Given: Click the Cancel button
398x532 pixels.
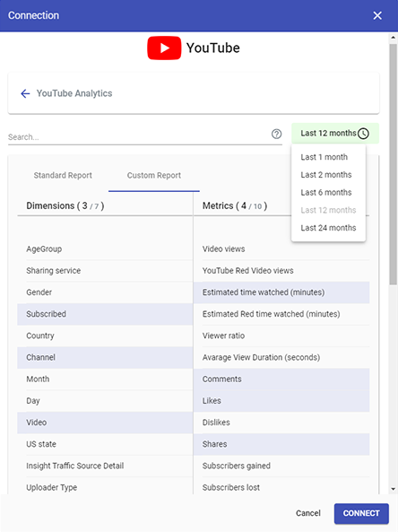Looking at the screenshot, I should [x=307, y=513].
